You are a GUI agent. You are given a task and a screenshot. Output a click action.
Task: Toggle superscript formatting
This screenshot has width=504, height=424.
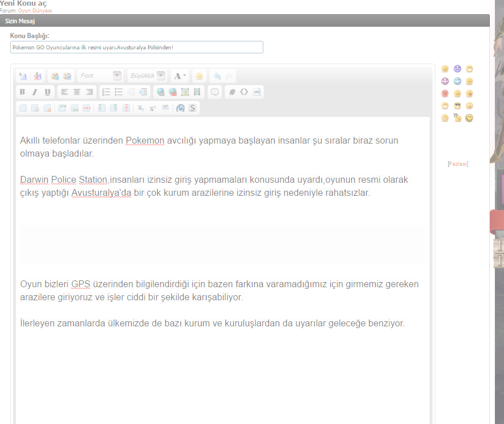point(153,108)
